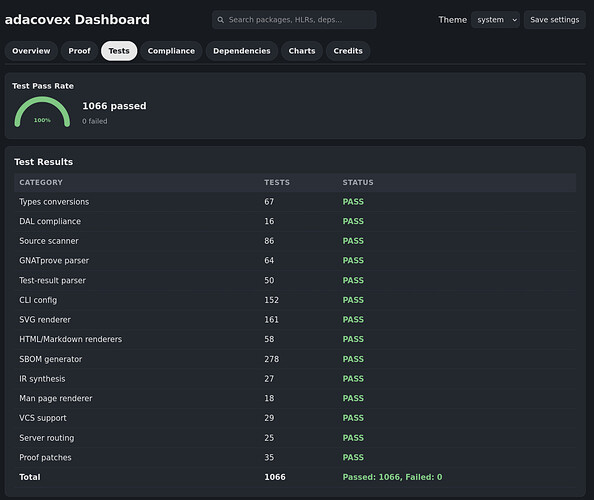Viewport: 594px width, 500px height.
Task: Click the STATUS column header
Action: tap(358, 183)
